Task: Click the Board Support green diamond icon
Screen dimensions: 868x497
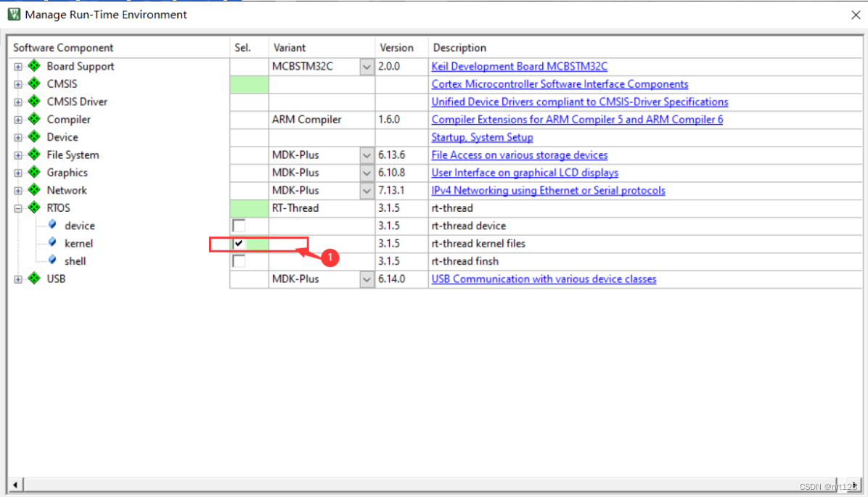Action: [x=34, y=66]
